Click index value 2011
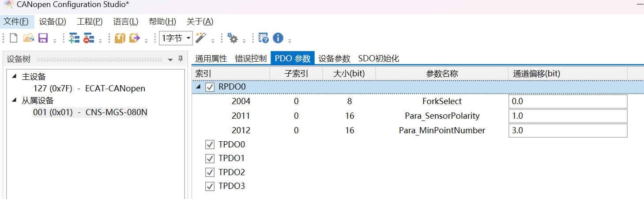The image size is (644, 199). point(241,116)
